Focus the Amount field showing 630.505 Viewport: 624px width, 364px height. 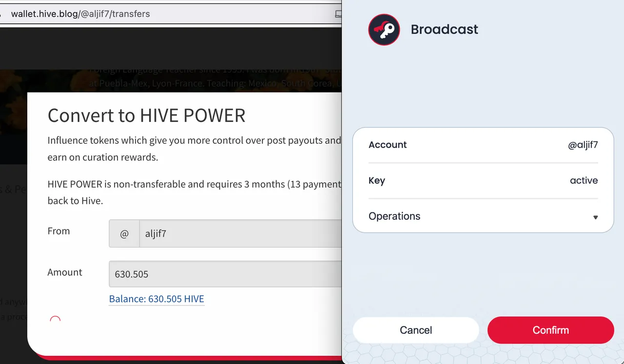(x=225, y=274)
